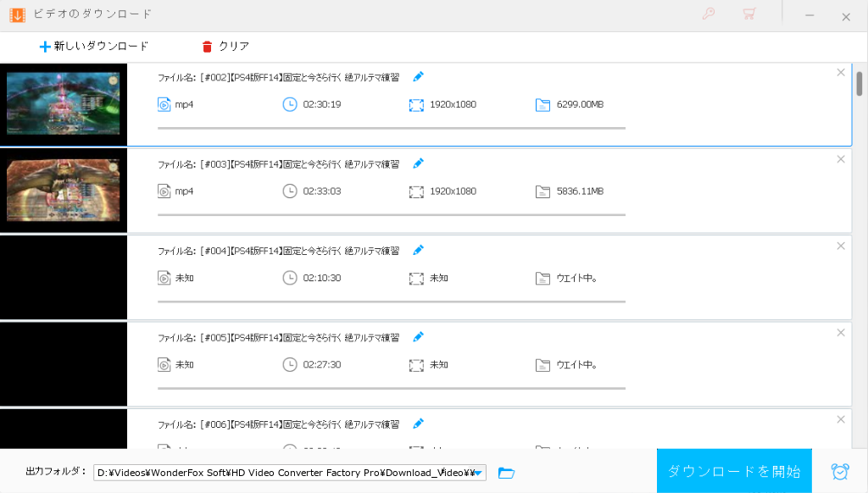The height and width of the screenshot is (493, 868).
Task: Click the 6299.00MB size value
Action: (580, 104)
